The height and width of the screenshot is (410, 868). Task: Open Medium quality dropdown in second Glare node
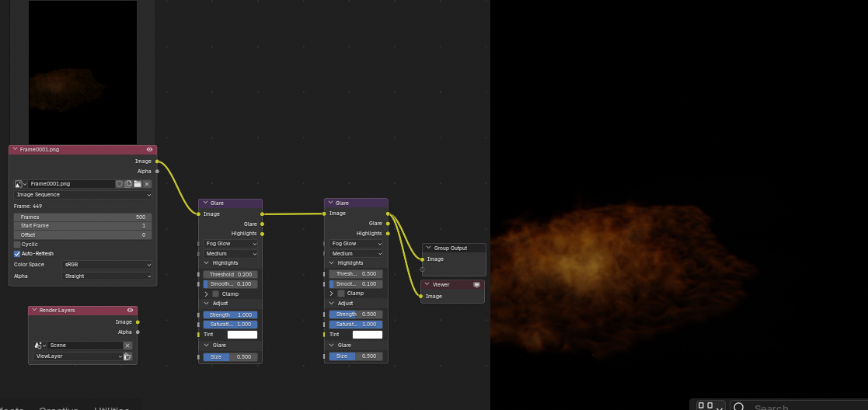coord(356,253)
